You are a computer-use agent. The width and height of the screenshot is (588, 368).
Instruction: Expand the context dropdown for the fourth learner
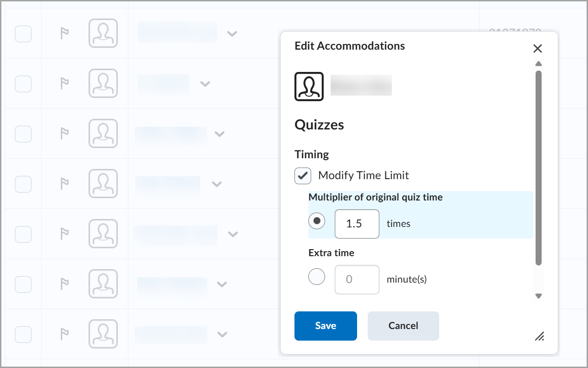coord(217,184)
